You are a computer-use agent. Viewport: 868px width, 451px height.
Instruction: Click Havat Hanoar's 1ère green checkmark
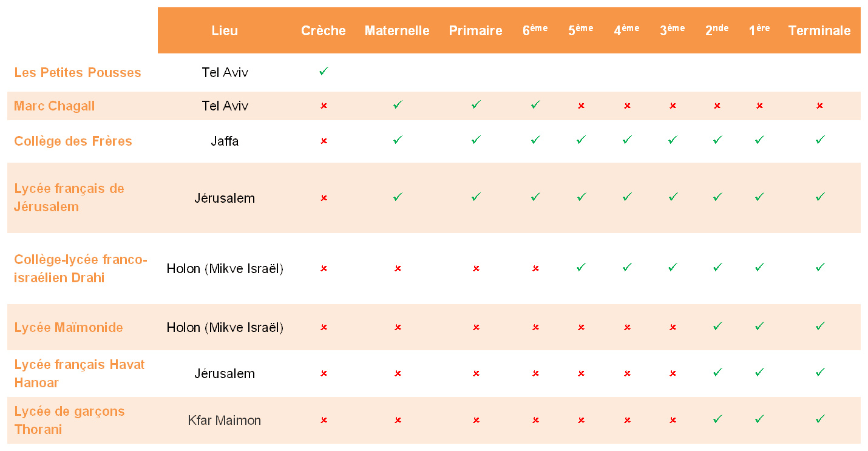coord(759,373)
